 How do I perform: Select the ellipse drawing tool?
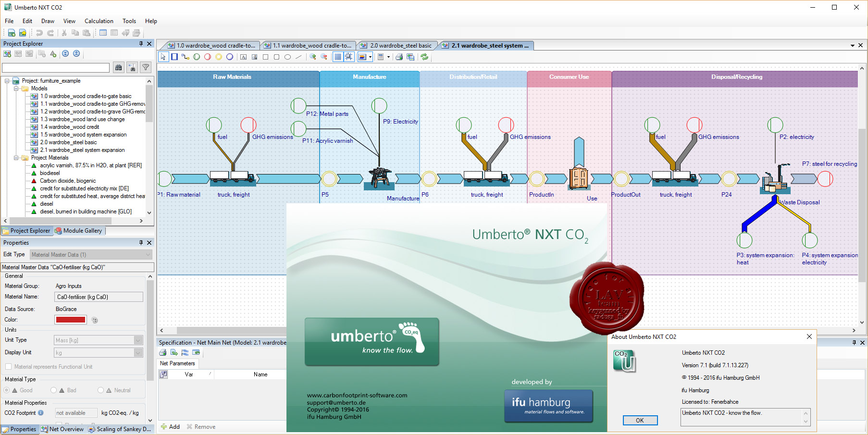[287, 57]
